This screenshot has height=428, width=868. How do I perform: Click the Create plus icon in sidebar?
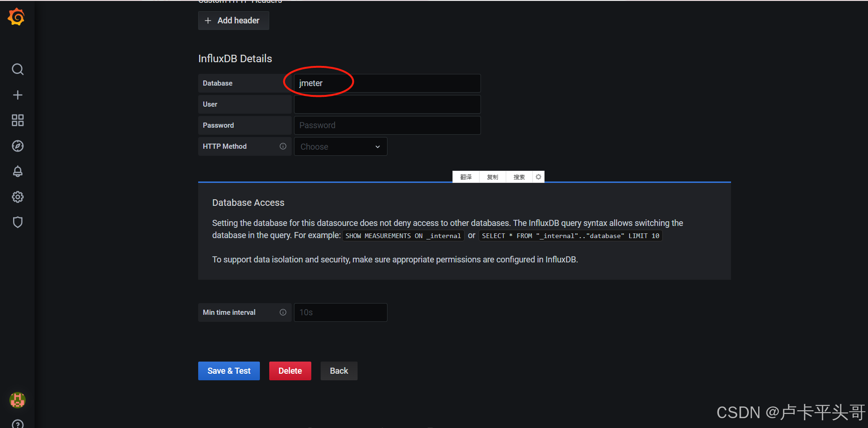(x=18, y=95)
